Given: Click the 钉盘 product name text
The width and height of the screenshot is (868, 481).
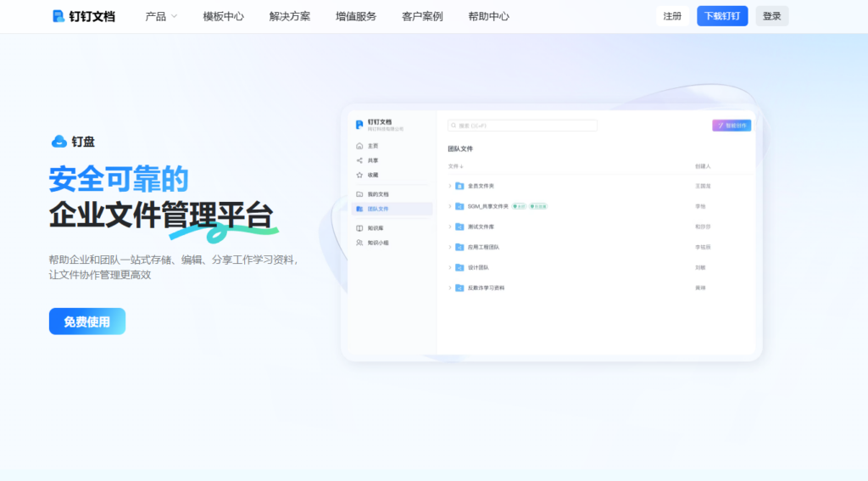Looking at the screenshot, I should pyautogui.click(x=83, y=142).
